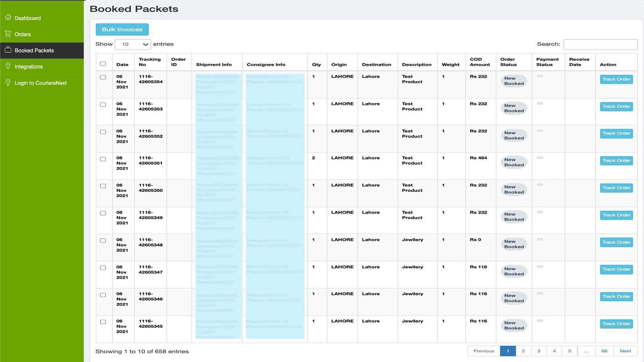644x362 pixels.
Task: Check the row for tracking 1116-42605354
Action: point(103,77)
